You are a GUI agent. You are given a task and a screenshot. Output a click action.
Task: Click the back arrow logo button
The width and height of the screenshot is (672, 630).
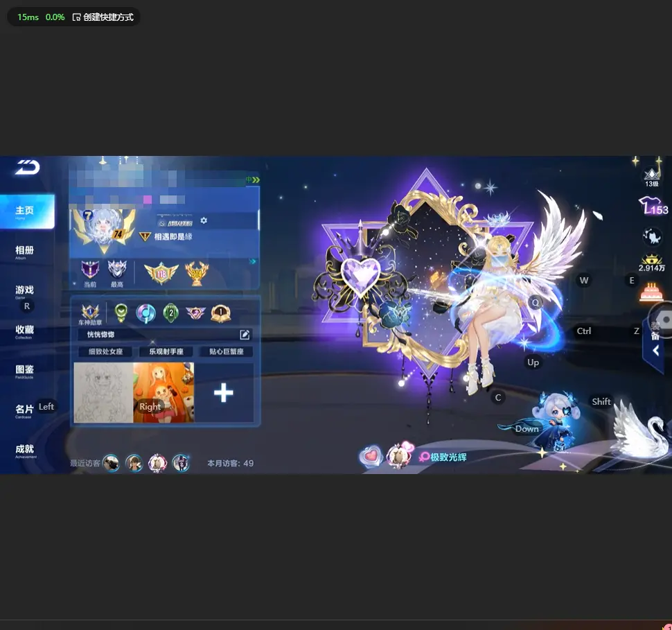(28, 167)
